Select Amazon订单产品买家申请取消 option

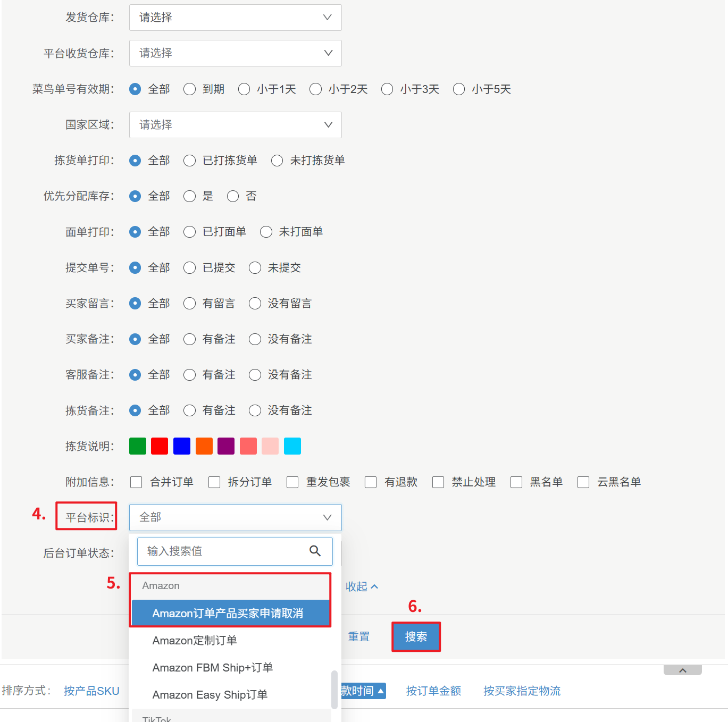point(228,614)
